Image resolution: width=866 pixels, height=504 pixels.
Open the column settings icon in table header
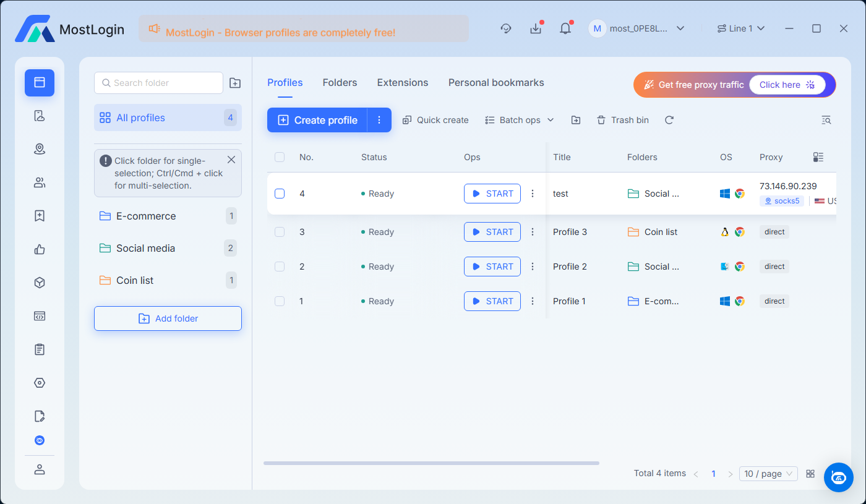(818, 157)
